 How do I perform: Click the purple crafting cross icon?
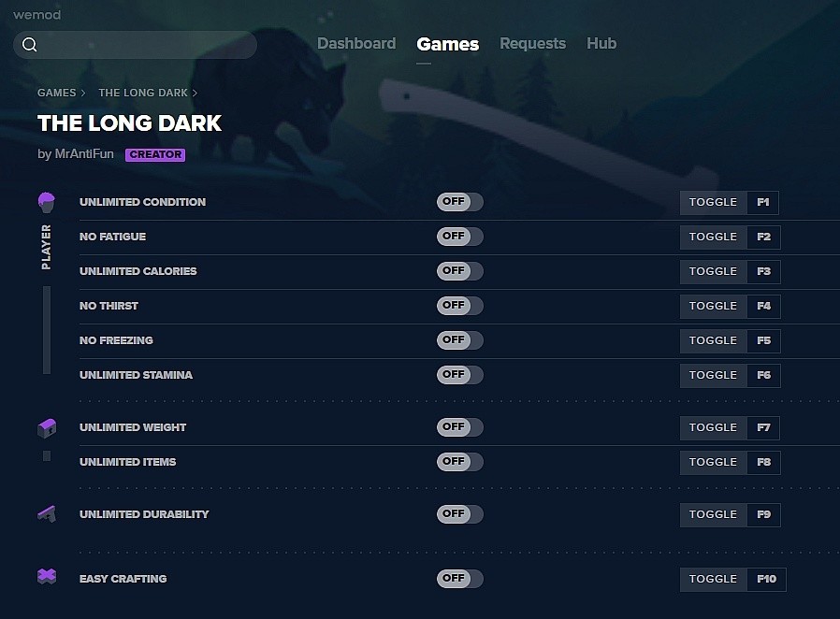47,577
